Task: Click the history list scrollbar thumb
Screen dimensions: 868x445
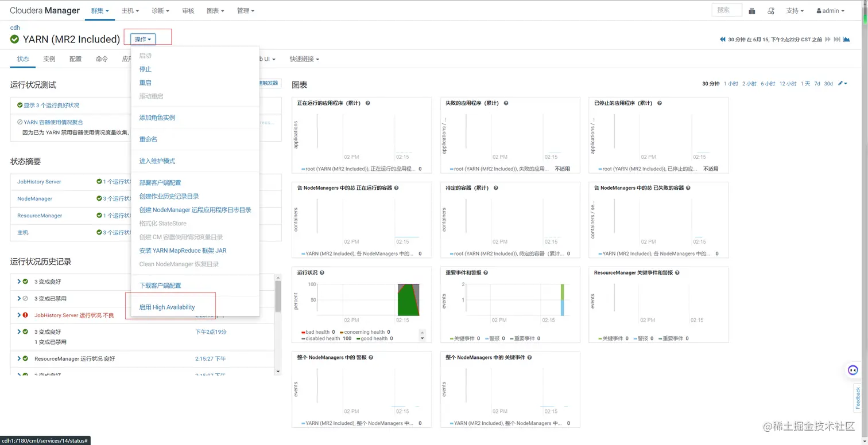Action: pyautogui.click(x=278, y=296)
